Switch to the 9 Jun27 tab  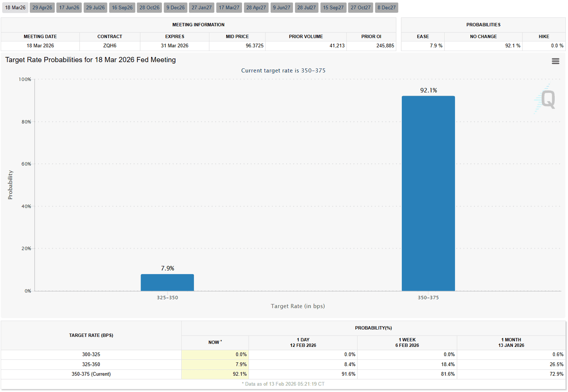coord(281,8)
